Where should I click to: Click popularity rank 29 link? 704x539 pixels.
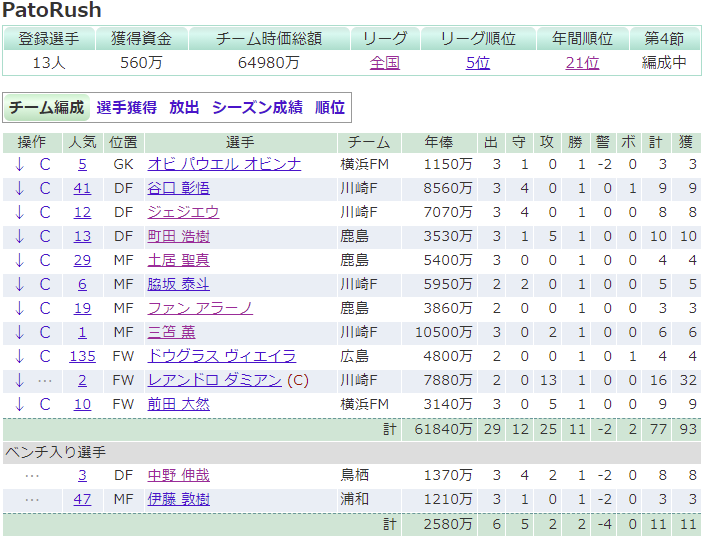point(82,261)
